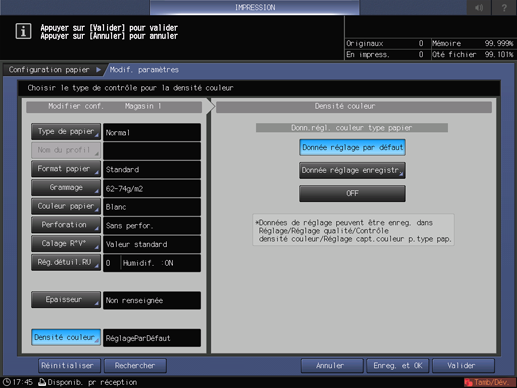This screenshot has height=388, width=517.
Task: Click the red Tamb/Dév. status indicator
Action: click(x=489, y=382)
